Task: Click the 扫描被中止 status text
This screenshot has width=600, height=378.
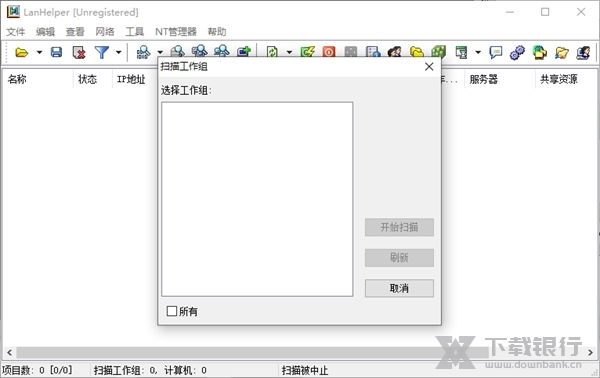Action: [305, 370]
